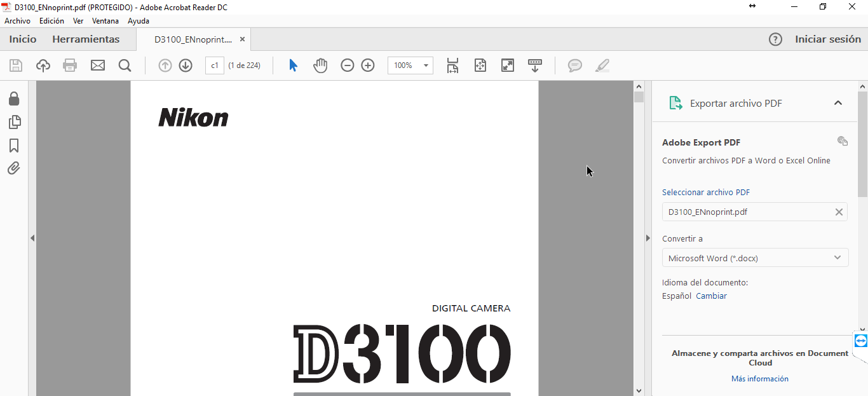Open the search magnifier tool
Image resolution: width=868 pixels, height=396 pixels.
coord(125,65)
